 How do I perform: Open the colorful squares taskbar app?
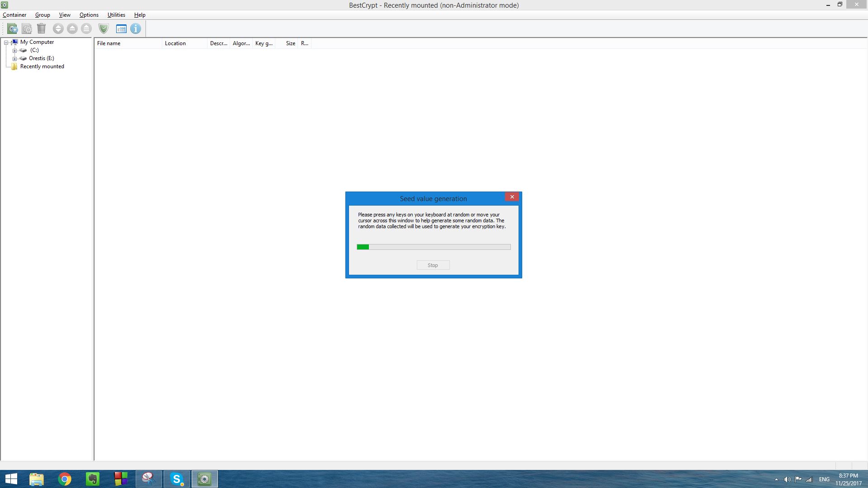click(121, 479)
